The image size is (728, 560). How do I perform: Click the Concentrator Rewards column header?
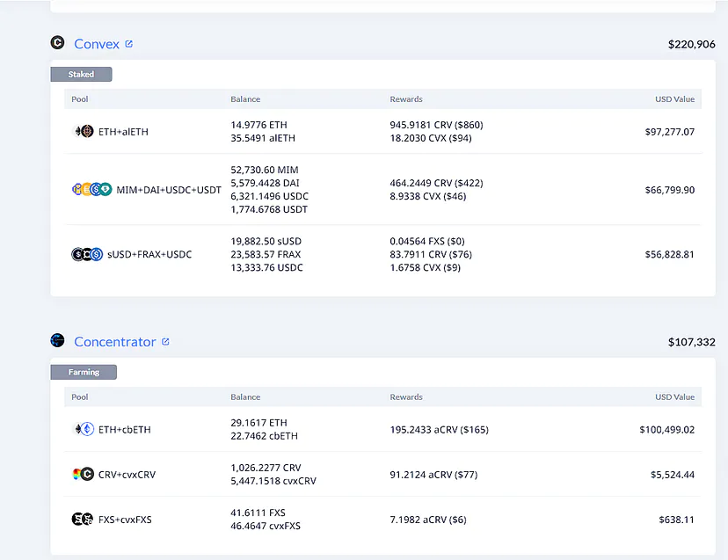(406, 397)
